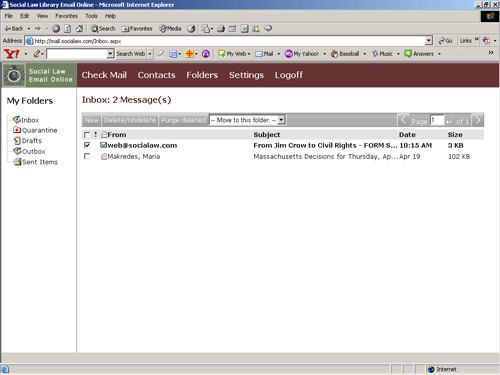Image resolution: width=500 pixels, height=375 pixels.
Task: Check the Makredes, Maria message checkbox
Action: (x=87, y=156)
